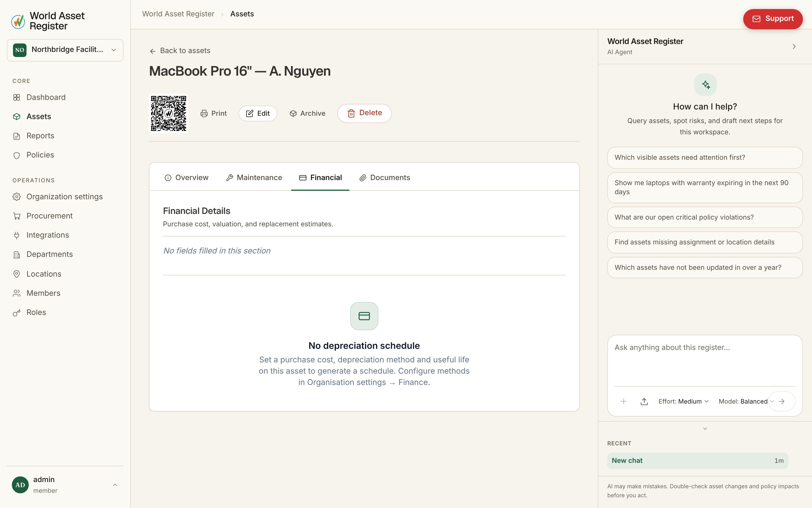Click the trash icon on Delete button
Image resolution: width=812 pixels, height=508 pixels.
tap(351, 113)
